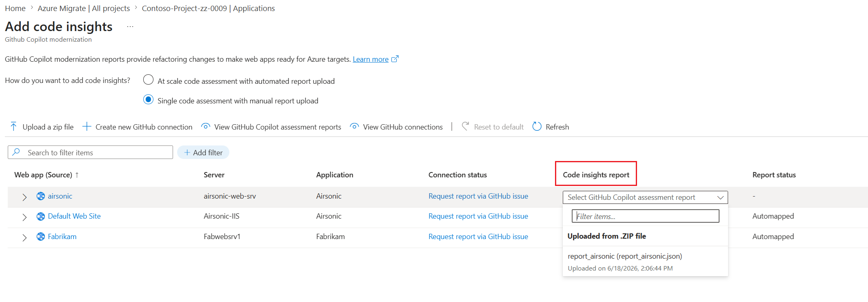The image size is (868, 302).
Task: Sort by the Web app (Source) column header
Action: pos(43,175)
